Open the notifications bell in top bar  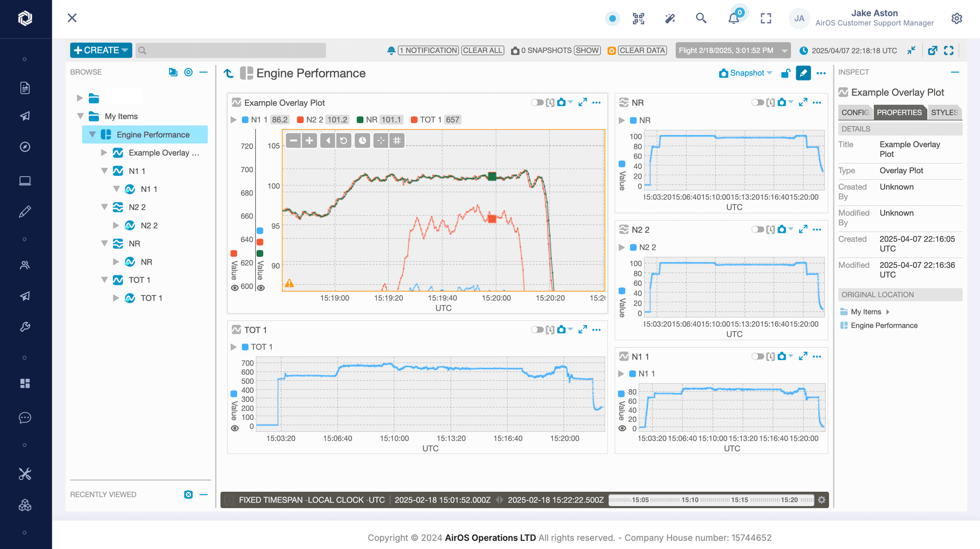(733, 18)
